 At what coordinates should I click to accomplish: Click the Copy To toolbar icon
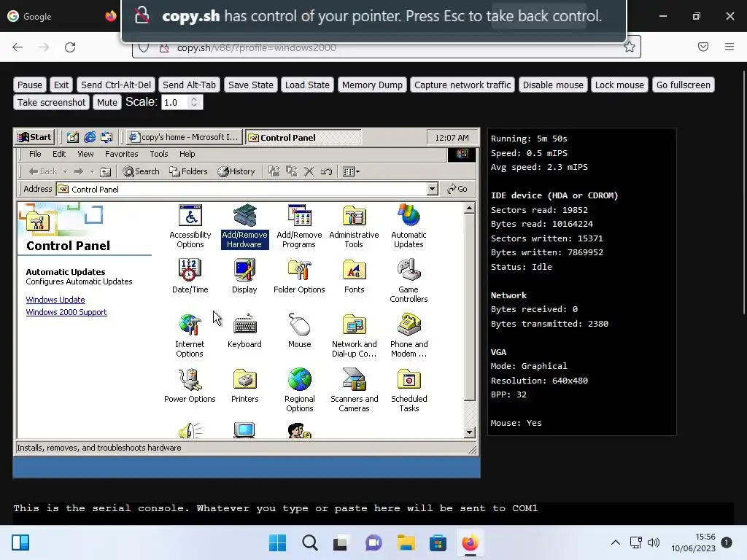pos(292,171)
